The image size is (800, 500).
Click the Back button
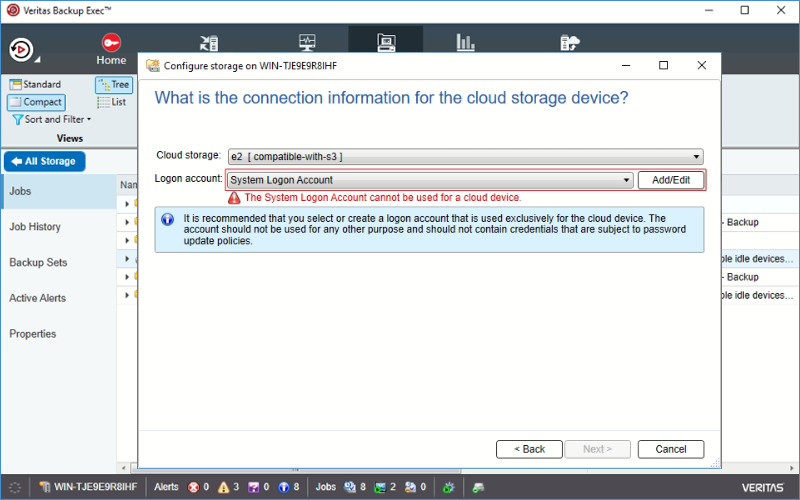(x=529, y=449)
